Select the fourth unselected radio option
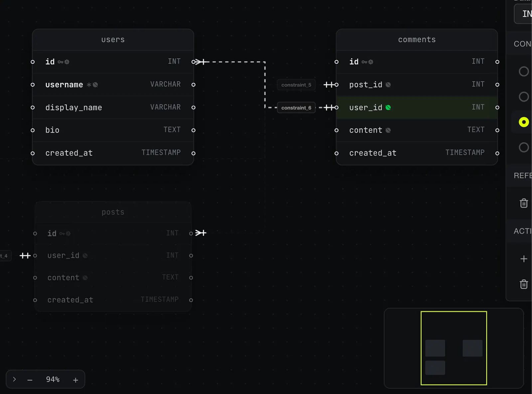Viewport: 532px width, 394px height. pyautogui.click(x=524, y=147)
